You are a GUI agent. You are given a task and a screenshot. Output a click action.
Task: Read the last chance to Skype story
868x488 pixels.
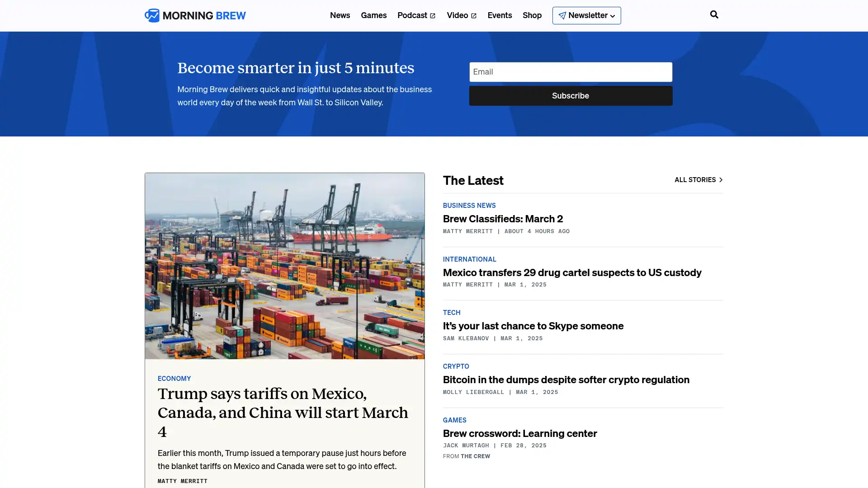(533, 326)
